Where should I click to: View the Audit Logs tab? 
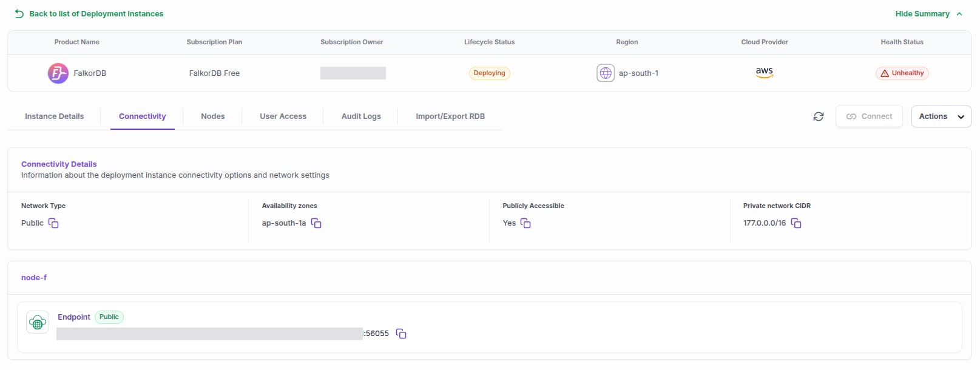point(361,116)
